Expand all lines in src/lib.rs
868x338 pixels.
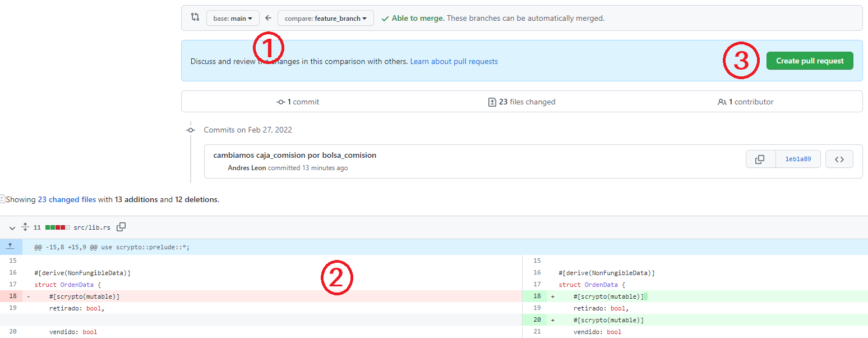[x=25, y=227]
